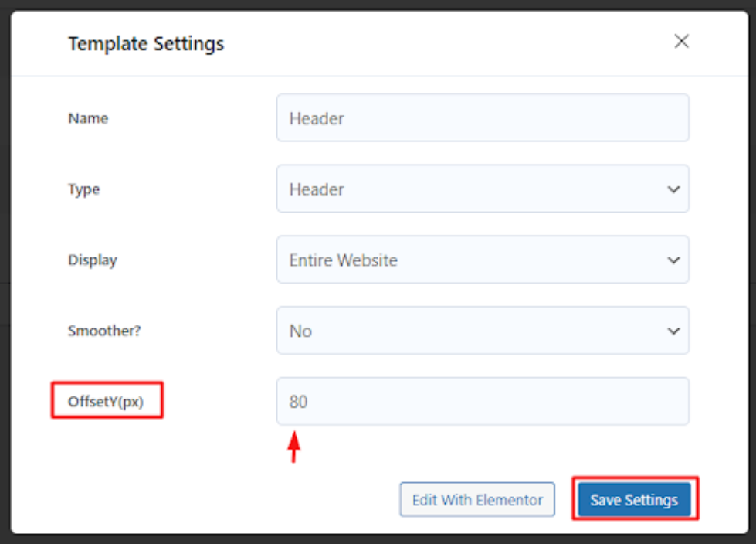756x544 pixels.
Task: Click the chevron arrow in Smoother? field
Action: pos(673,331)
